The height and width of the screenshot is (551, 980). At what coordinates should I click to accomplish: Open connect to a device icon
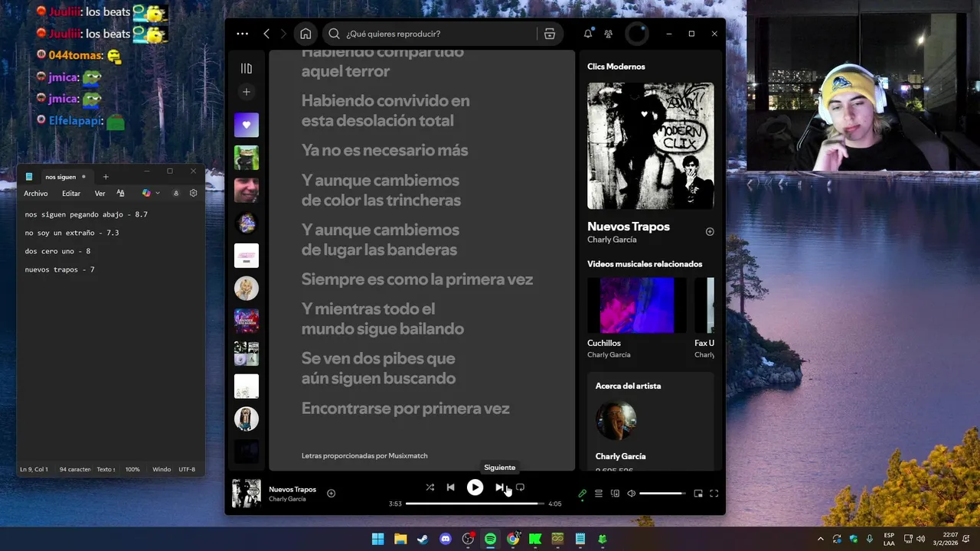[x=615, y=494]
